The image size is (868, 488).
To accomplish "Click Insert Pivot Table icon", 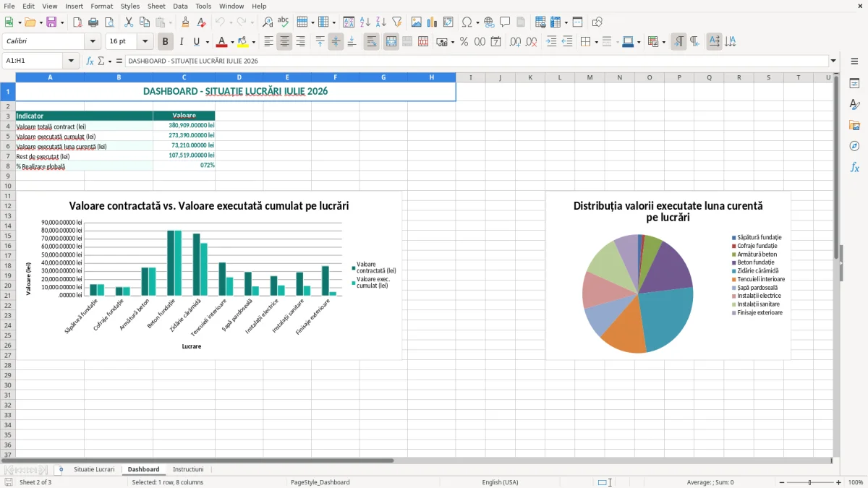I will point(448,22).
